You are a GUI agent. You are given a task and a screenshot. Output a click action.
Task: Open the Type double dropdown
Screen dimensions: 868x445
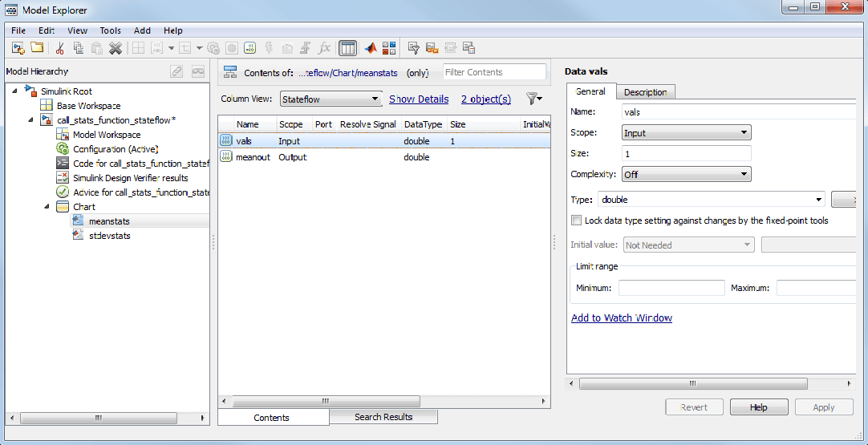(712, 200)
